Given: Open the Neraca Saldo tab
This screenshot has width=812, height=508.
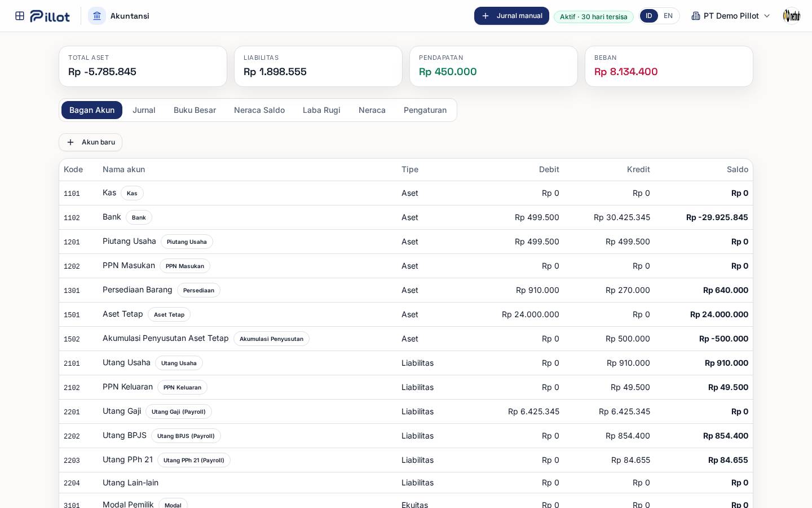Looking at the screenshot, I should point(259,110).
